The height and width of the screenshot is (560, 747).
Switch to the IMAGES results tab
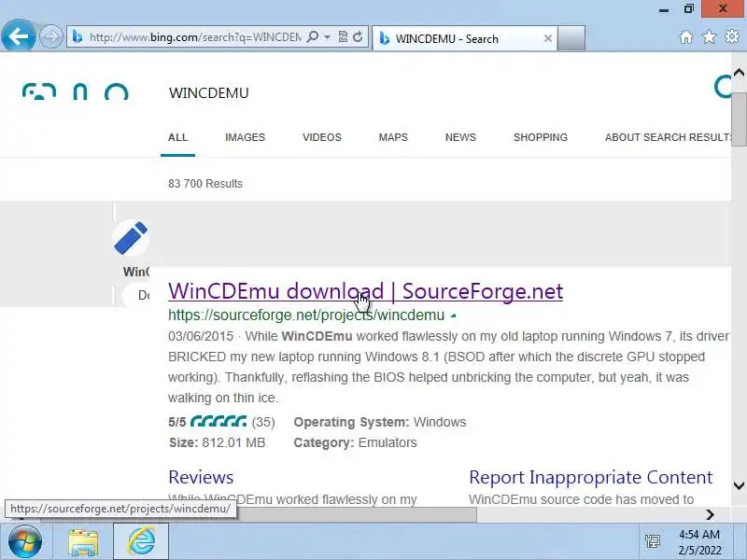click(x=245, y=137)
